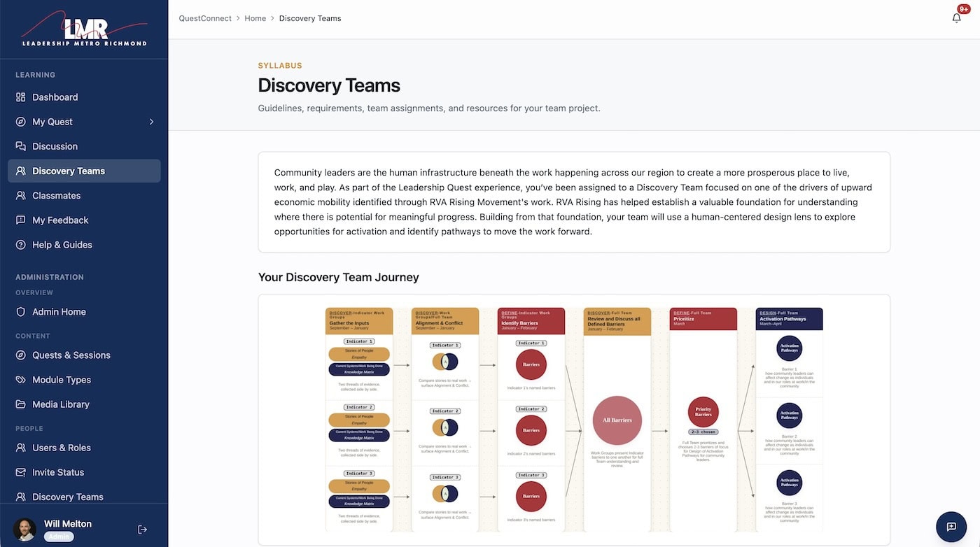Click the Invite Status label
Viewport: 980px width, 547px height.
tap(58, 472)
